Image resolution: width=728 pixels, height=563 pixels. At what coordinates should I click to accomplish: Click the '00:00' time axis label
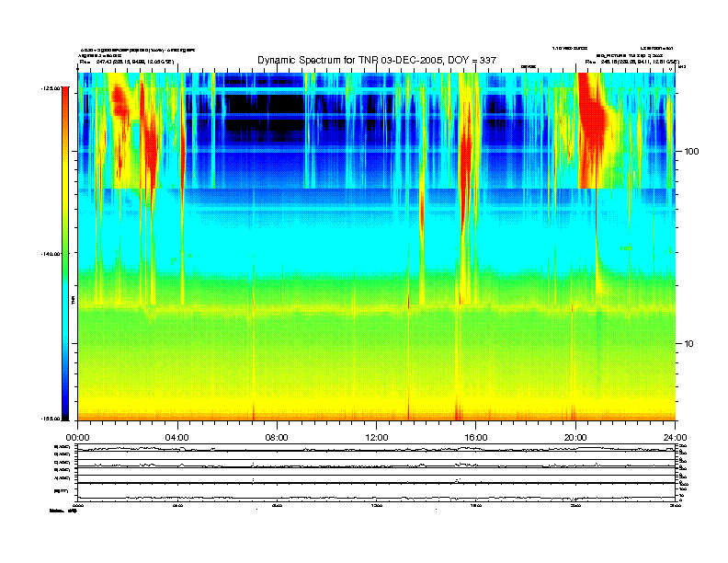[x=77, y=438]
